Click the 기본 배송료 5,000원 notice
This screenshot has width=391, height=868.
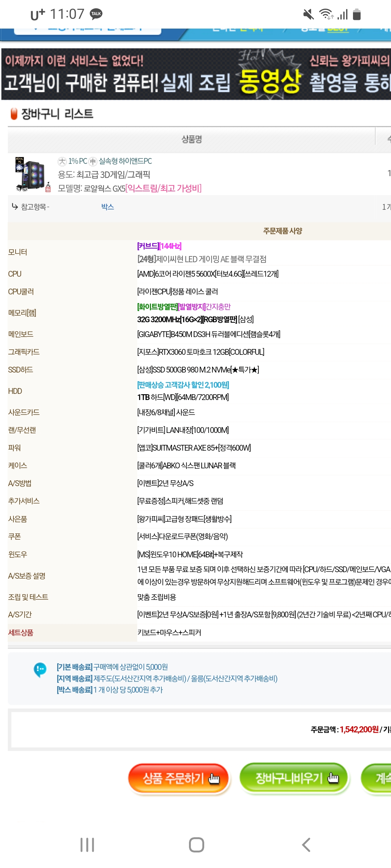coord(112,667)
